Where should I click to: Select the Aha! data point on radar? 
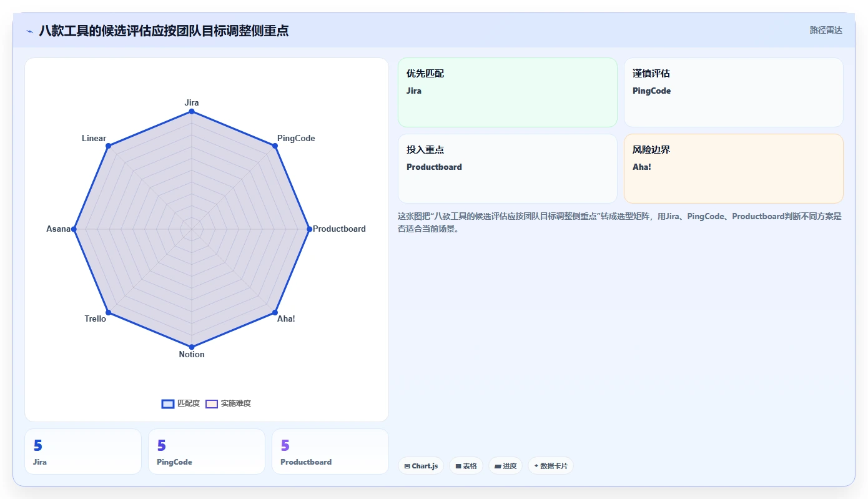coord(275,312)
